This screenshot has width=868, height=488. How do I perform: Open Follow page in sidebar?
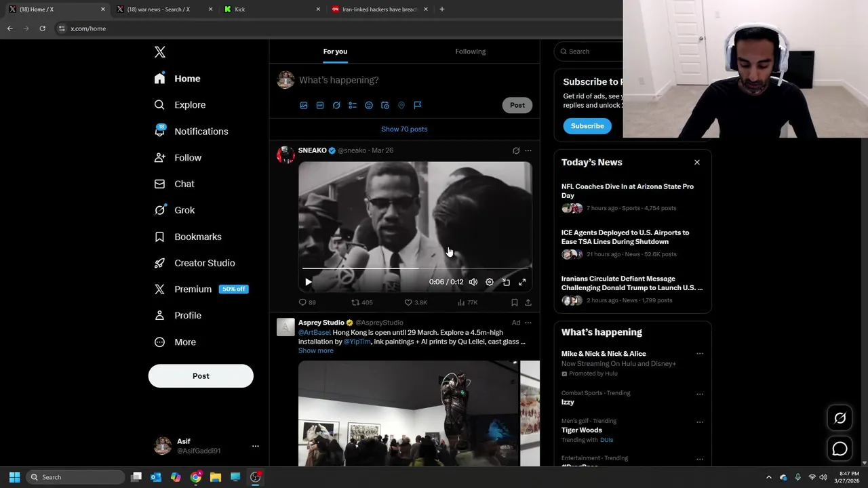(x=178, y=158)
